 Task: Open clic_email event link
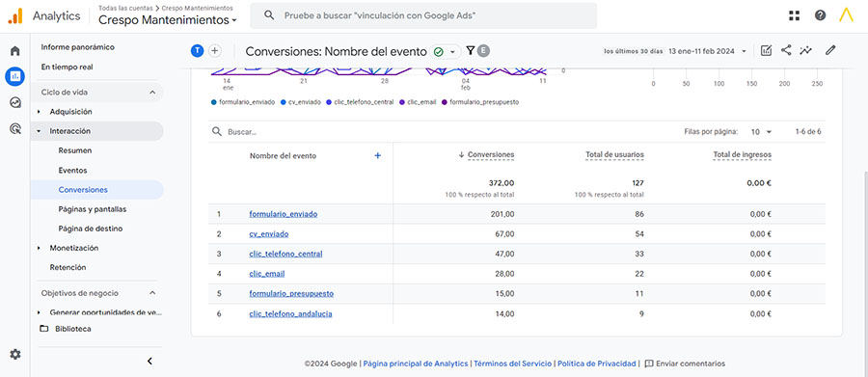(267, 274)
